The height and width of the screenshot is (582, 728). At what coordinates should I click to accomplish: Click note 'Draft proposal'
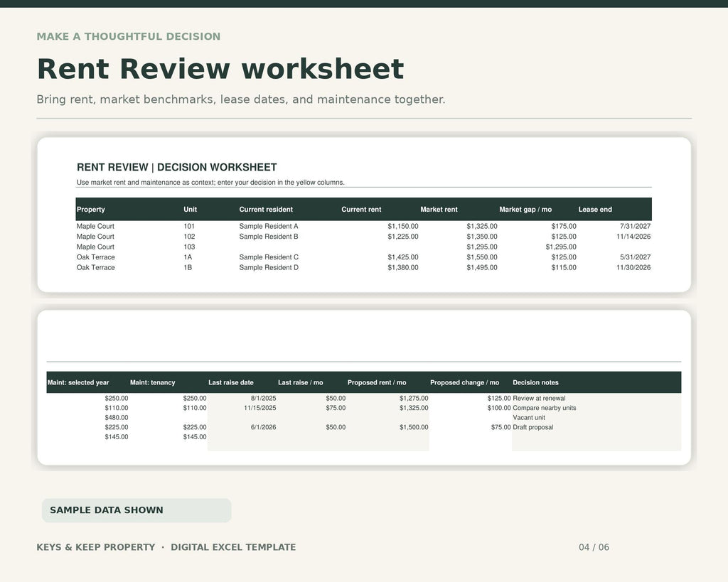pos(533,427)
